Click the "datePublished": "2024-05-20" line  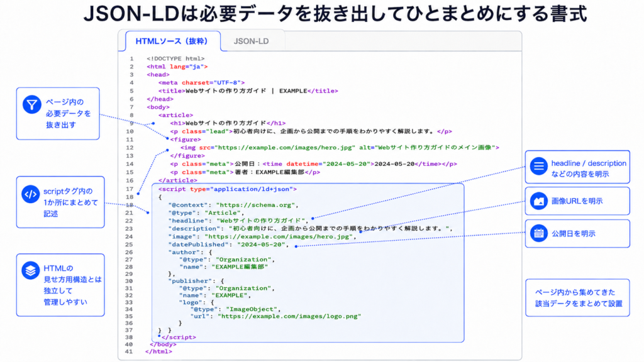[228, 244]
